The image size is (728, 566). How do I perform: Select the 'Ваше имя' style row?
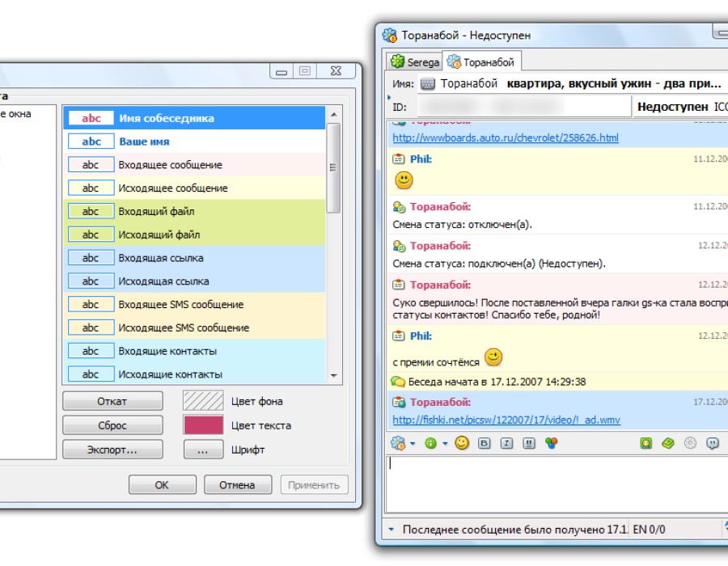(x=194, y=141)
